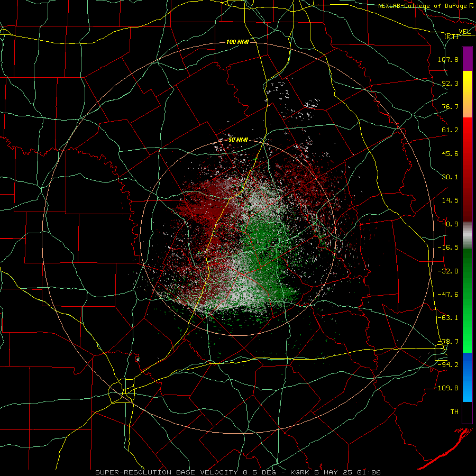
Task: Click the blue segment of the color bar
Action: [x=467, y=377]
